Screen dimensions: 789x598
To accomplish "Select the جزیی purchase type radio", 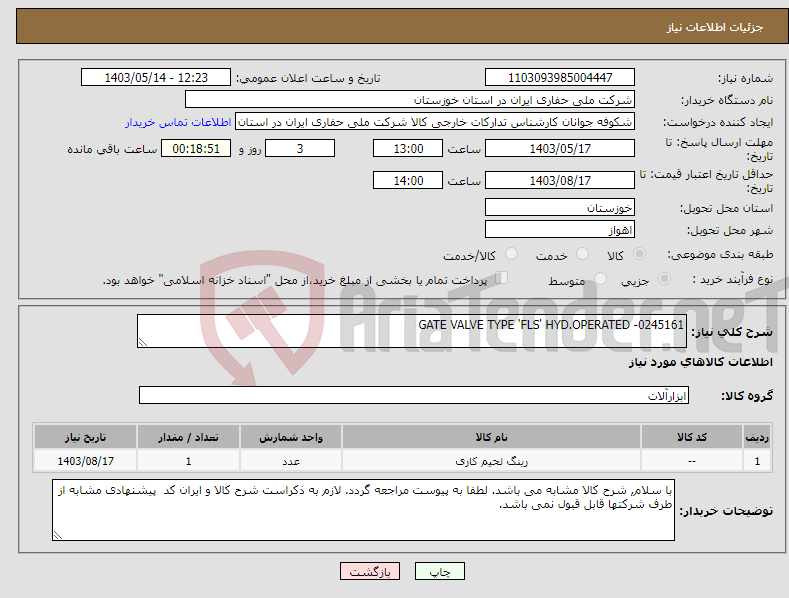I will pyautogui.click(x=664, y=278).
